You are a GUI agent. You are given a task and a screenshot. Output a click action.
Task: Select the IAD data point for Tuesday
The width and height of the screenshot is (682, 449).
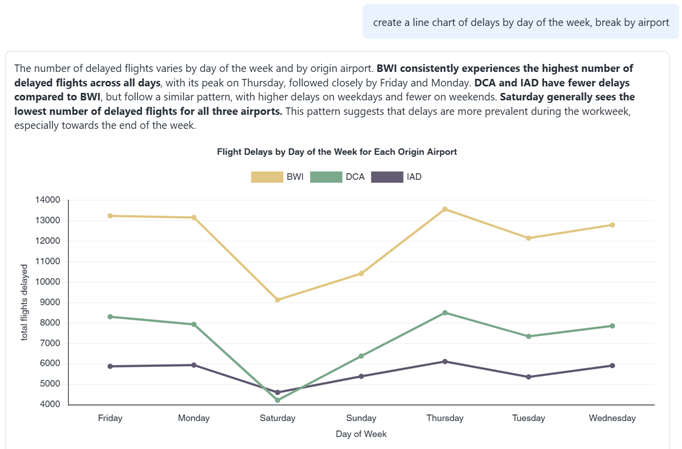point(529,377)
